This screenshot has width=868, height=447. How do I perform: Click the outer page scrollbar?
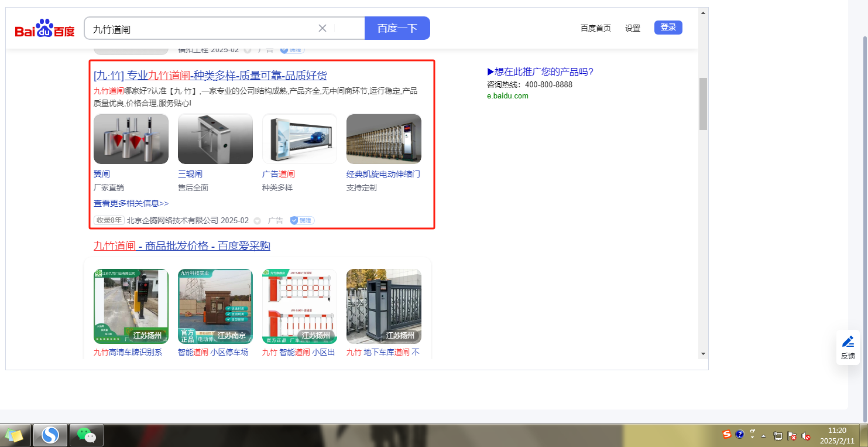(x=864, y=228)
